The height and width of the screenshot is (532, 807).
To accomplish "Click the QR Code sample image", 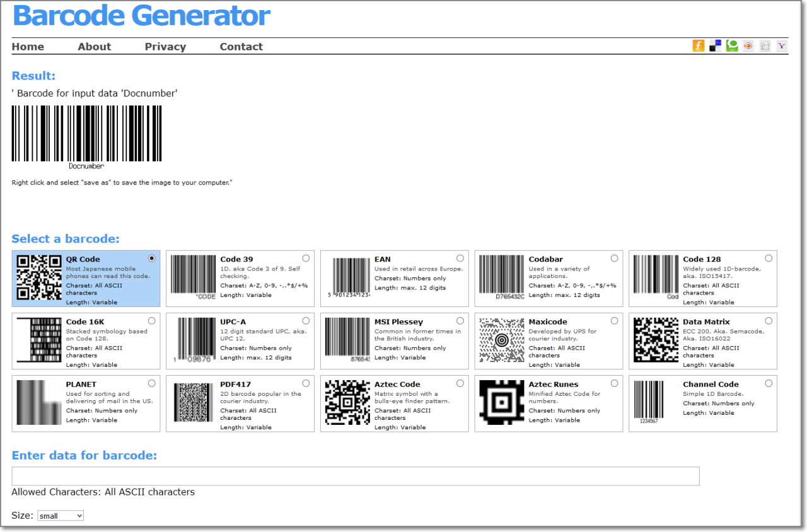I will point(39,277).
